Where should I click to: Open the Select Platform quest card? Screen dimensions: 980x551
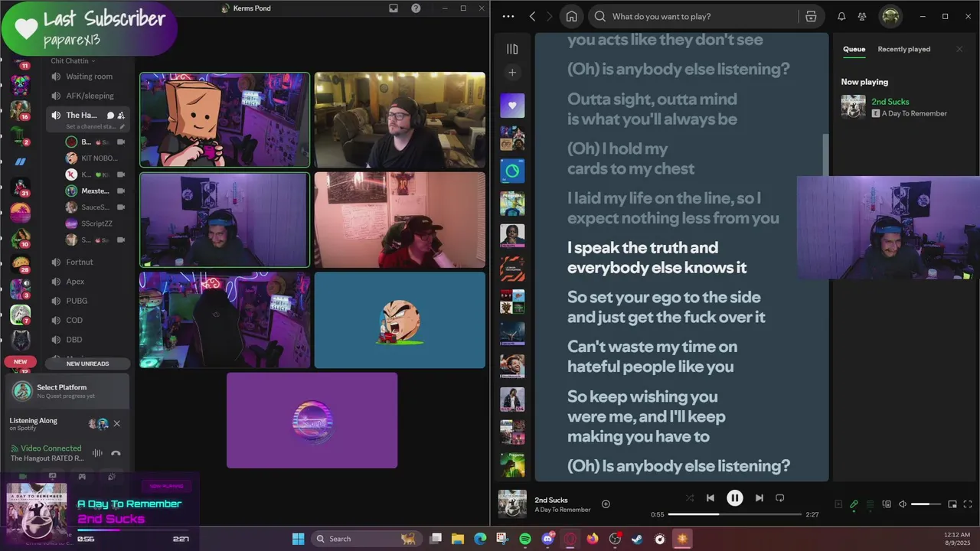click(x=67, y=390)
